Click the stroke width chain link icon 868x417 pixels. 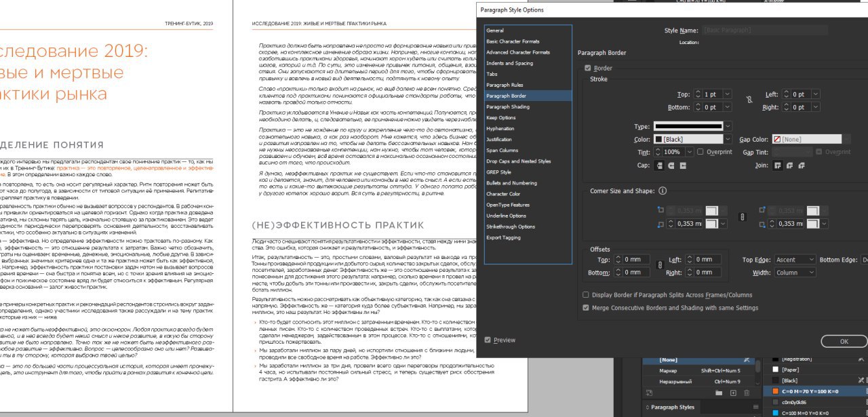pos(749,100)
